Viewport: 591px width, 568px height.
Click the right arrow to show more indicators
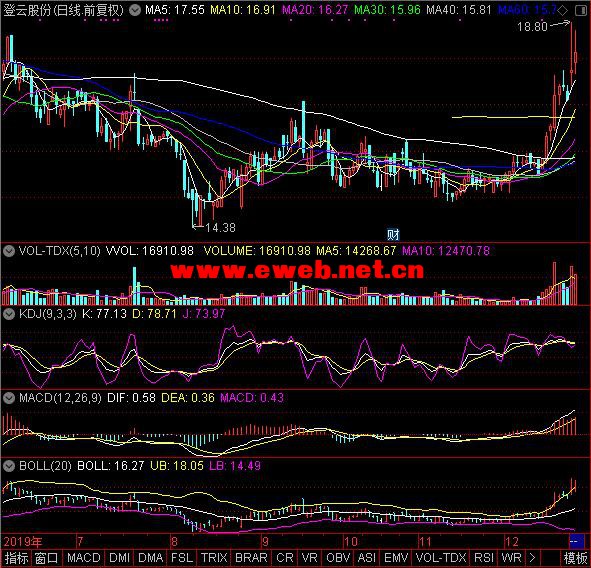pyautogui.click(x=532, y=557)
